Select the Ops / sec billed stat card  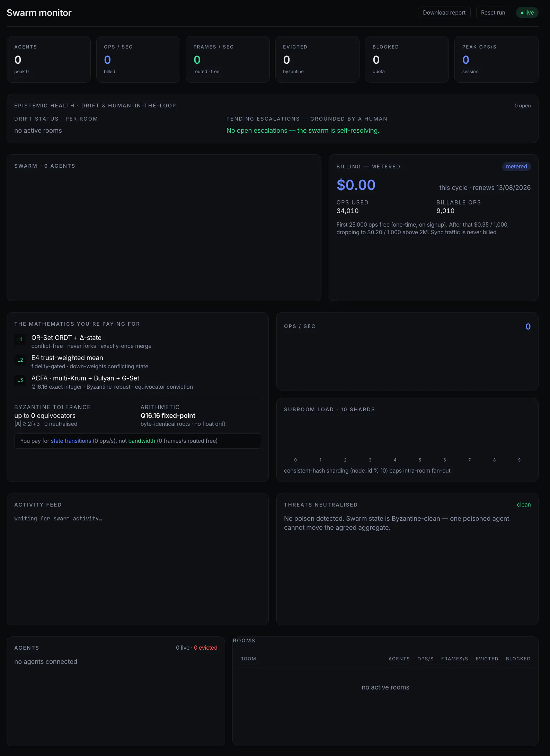[138, 59]
